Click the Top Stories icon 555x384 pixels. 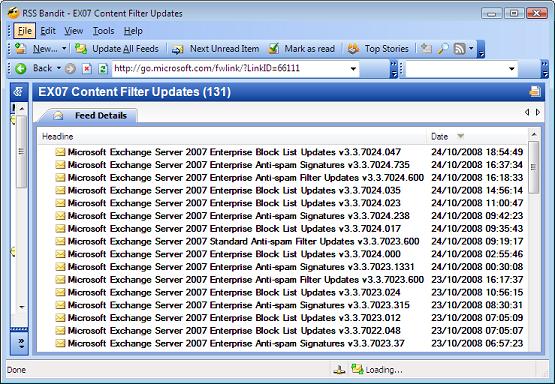[x=353, y=48]
